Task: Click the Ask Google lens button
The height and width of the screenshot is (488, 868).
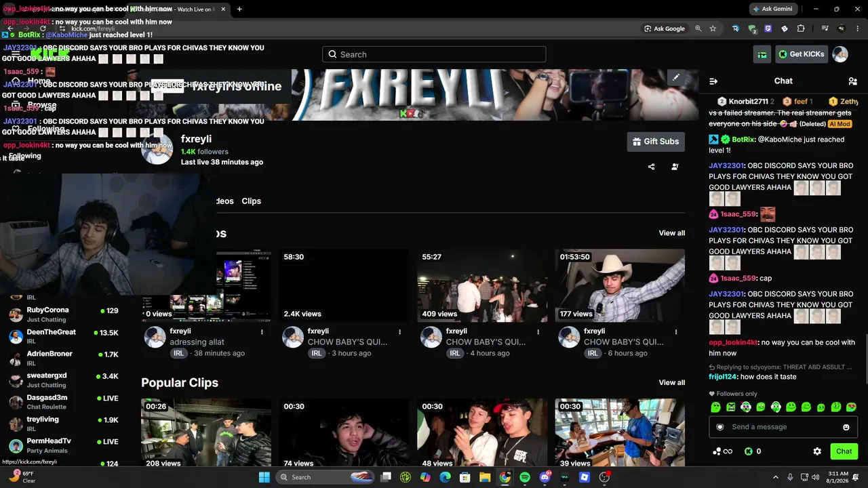Action: (x=665, y=28)
